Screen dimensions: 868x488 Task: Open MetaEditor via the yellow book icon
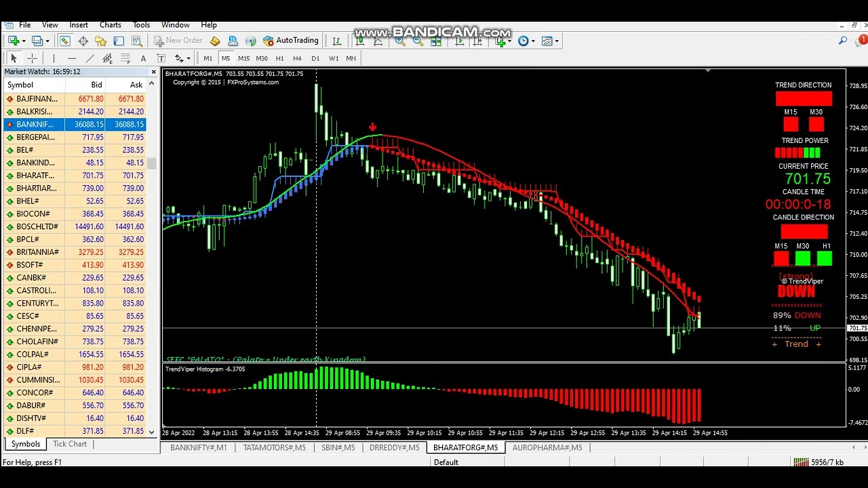pos(215,41)
